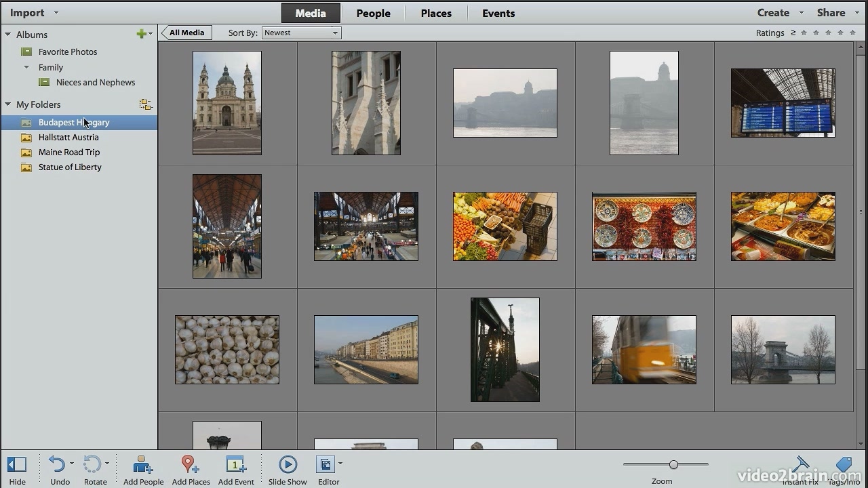Click the Share button
Viewport: 868px width, 488px height.
831,13
